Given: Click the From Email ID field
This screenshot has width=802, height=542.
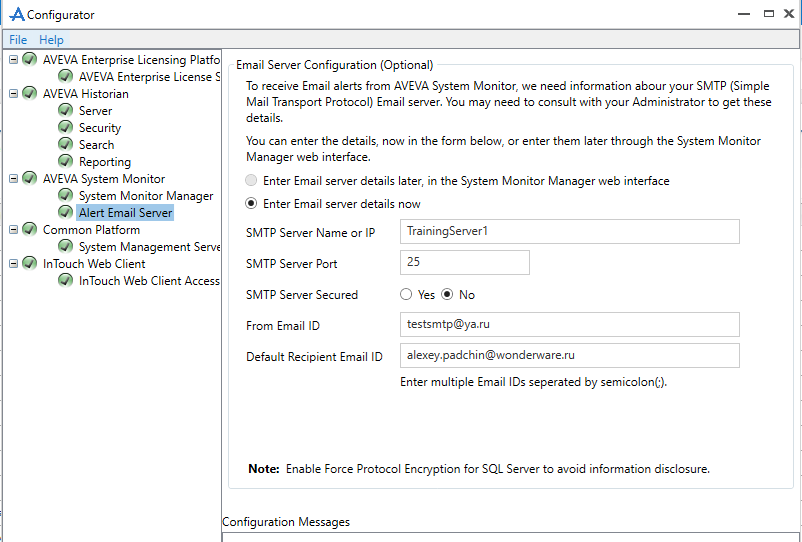Looking at the screenshot, I should point(570,324).
